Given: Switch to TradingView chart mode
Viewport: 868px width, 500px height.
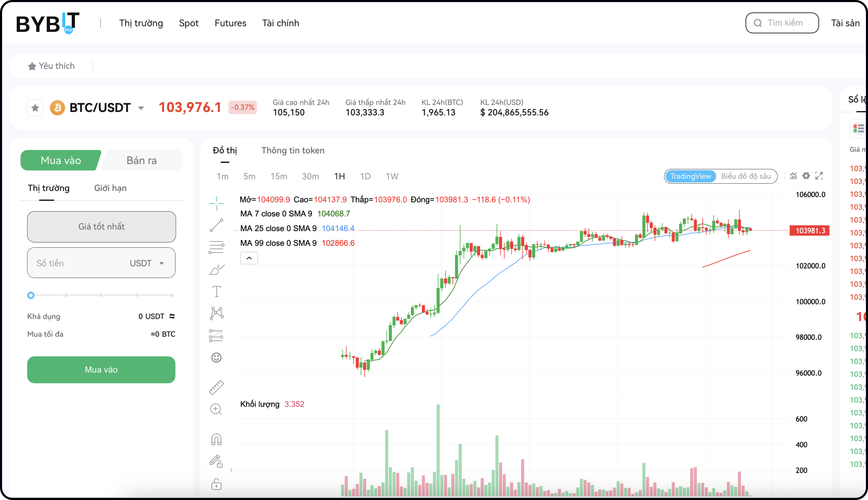Looking at the screenshot, I should pyautogui.click(x=691, y=176).
